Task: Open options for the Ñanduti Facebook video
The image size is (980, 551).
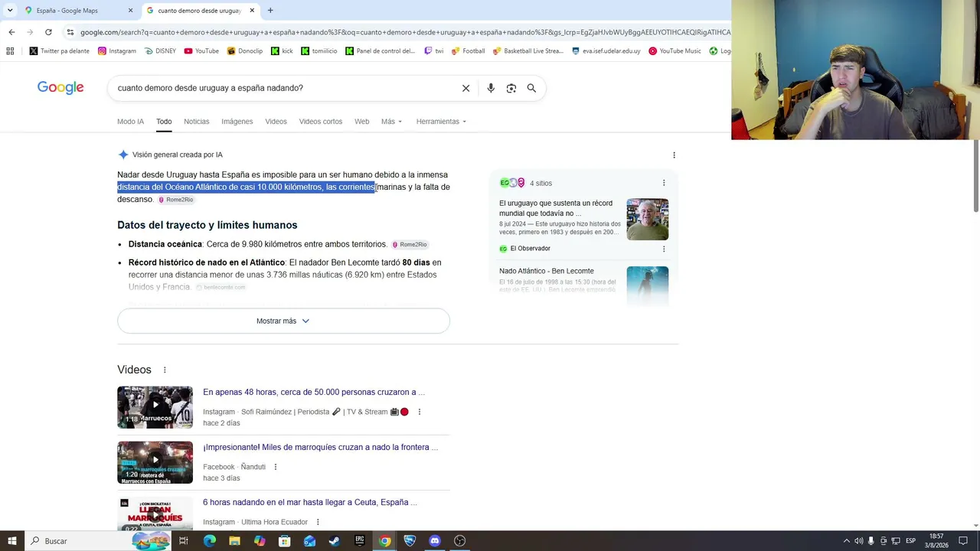Action: coord(276,467)
